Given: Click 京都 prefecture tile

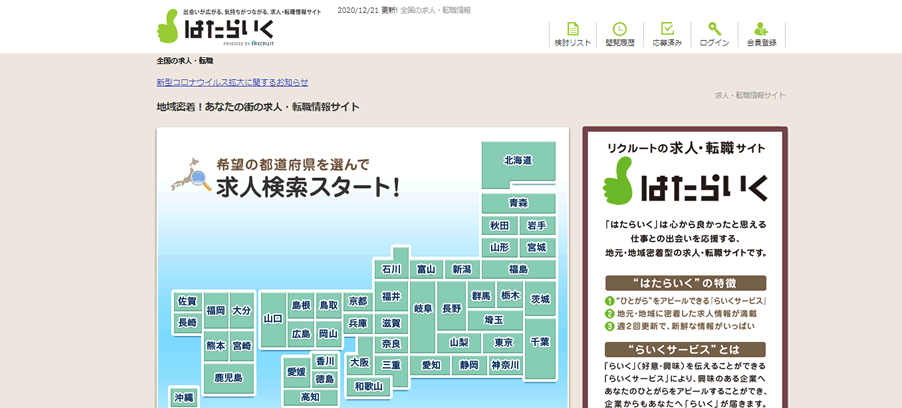Looking at the screenshot, I should (x=358, y=301).
